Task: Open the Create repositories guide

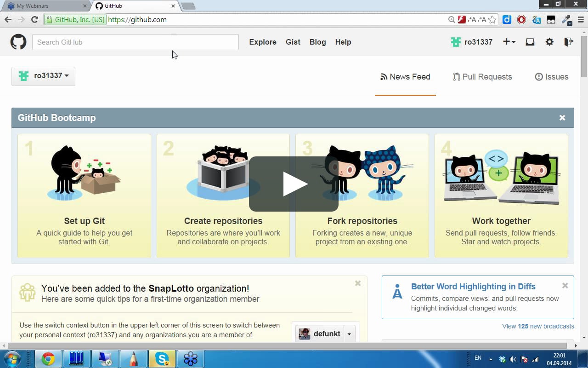Action: click(223, 195)
